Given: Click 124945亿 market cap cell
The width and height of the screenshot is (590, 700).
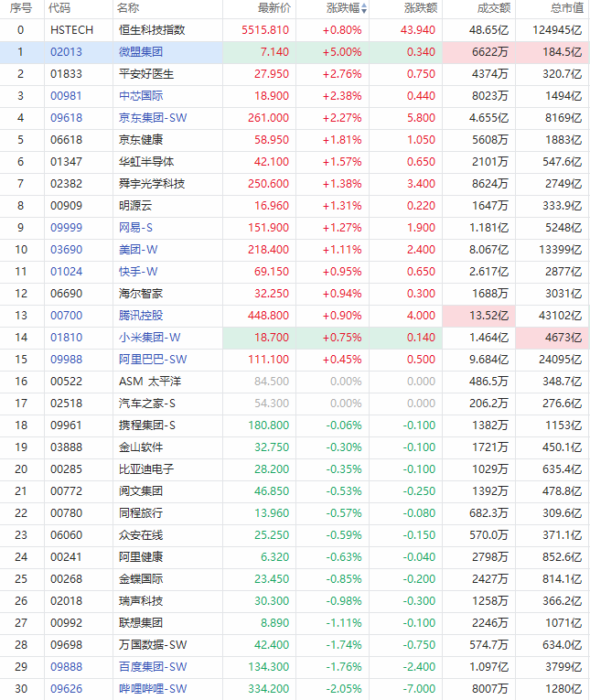Looking at the screenshot, I should tap(557, 30).
